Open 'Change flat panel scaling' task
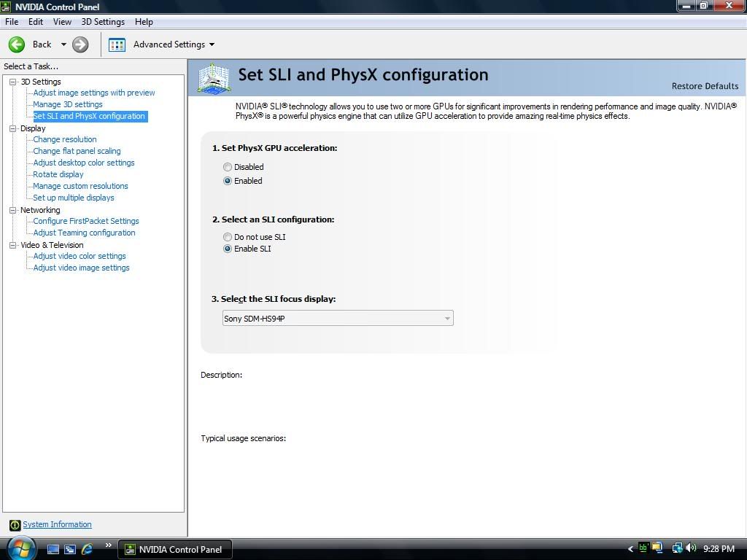 (x=77, y=151)
